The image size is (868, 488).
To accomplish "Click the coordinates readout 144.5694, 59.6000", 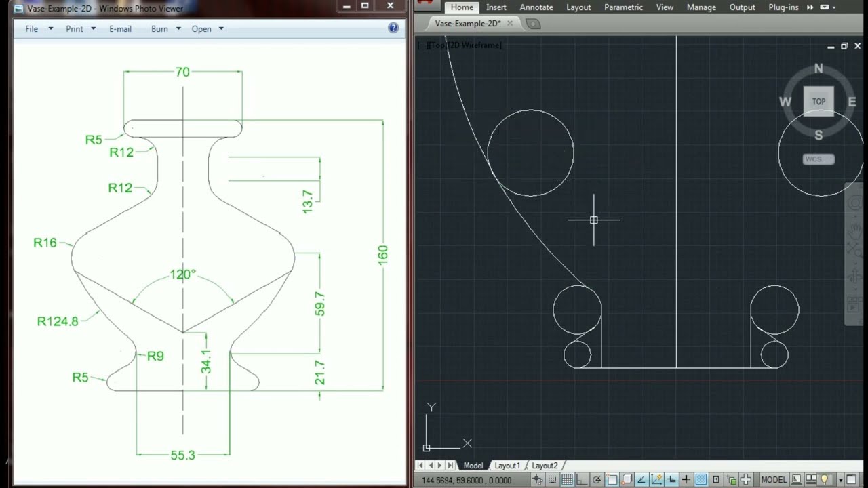I will click(x=465, y=480).
